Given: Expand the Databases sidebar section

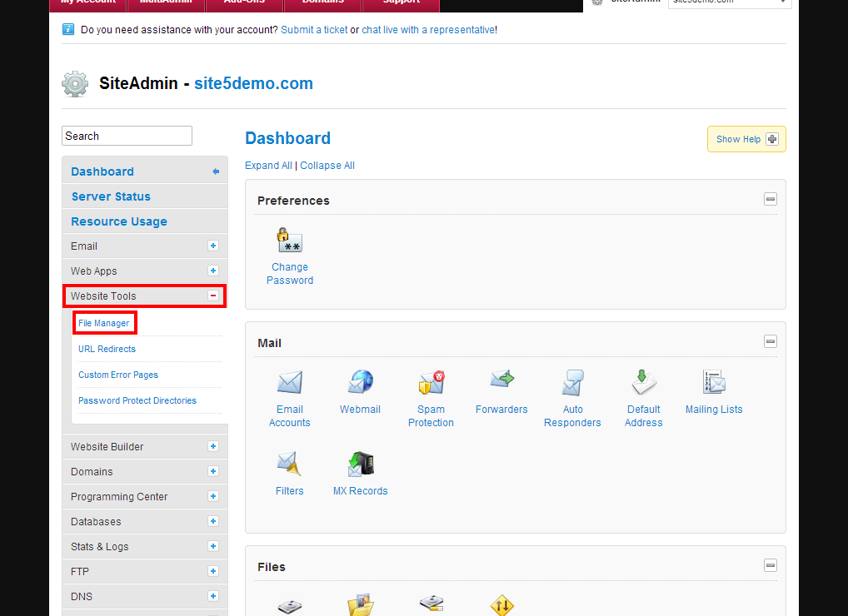Looking at the screenshot, I should (213, 521).
